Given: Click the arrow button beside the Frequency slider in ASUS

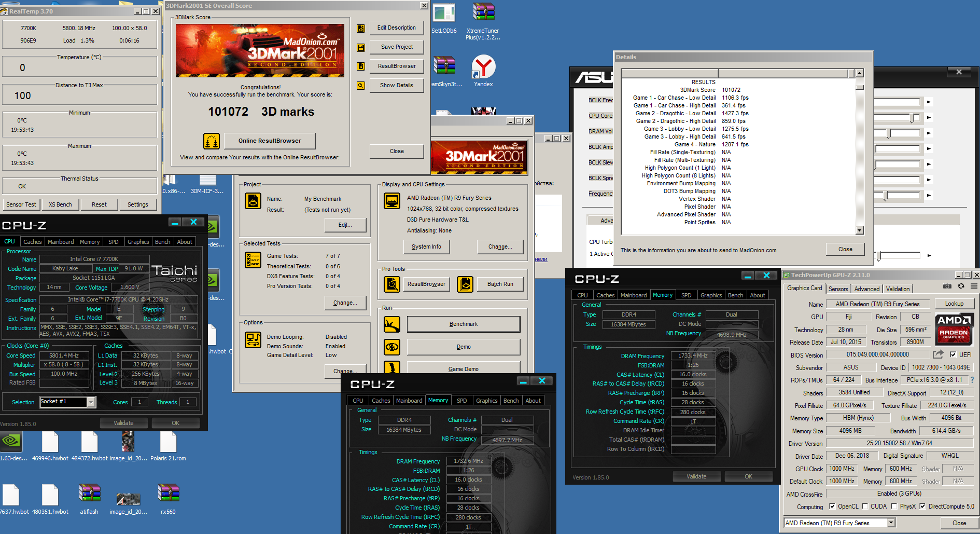Looking at the screenshot, I should pyautogui.click(x=929, y=195).
